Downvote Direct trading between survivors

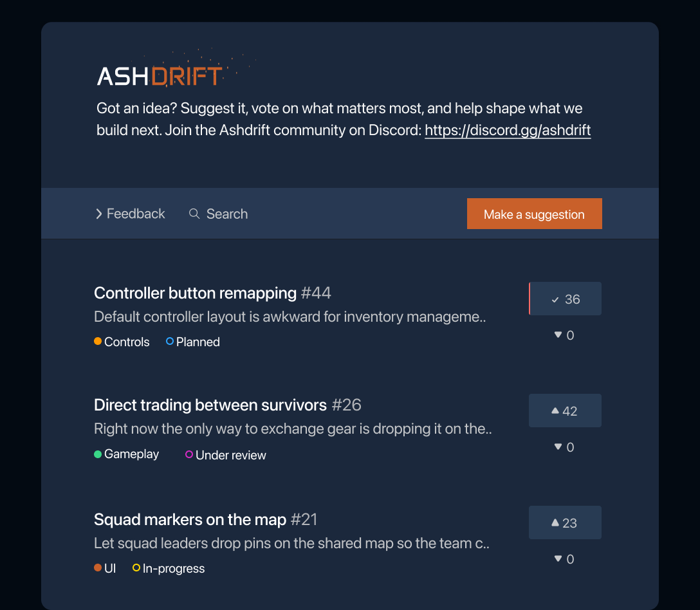[564, 447]
